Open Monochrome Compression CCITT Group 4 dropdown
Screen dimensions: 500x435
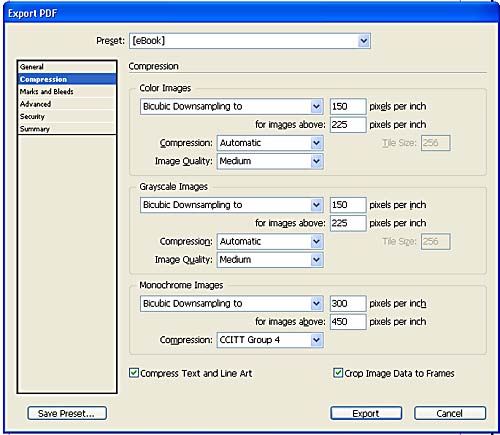(x=270, y=340)
